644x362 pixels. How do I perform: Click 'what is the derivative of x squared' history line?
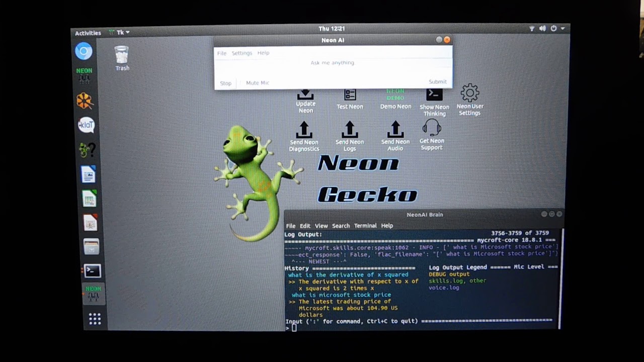(x=348, y=275)
